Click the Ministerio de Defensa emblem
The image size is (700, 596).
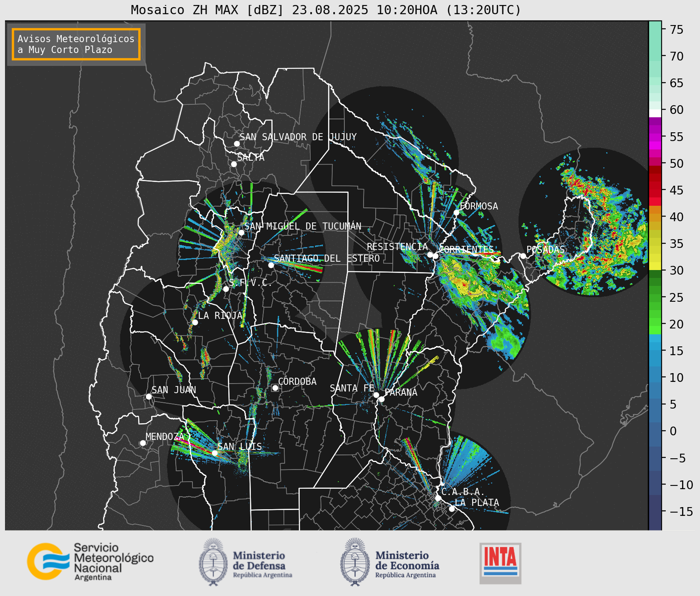214,561
